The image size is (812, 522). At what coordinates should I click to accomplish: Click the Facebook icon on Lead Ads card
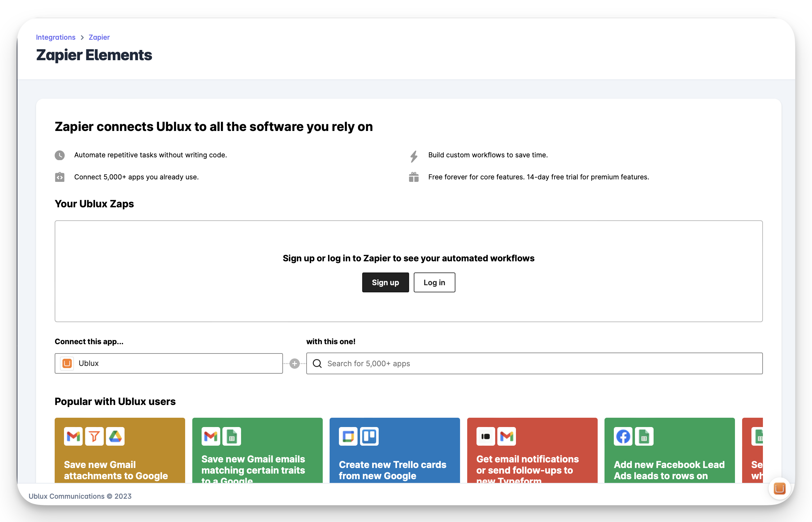623,436
